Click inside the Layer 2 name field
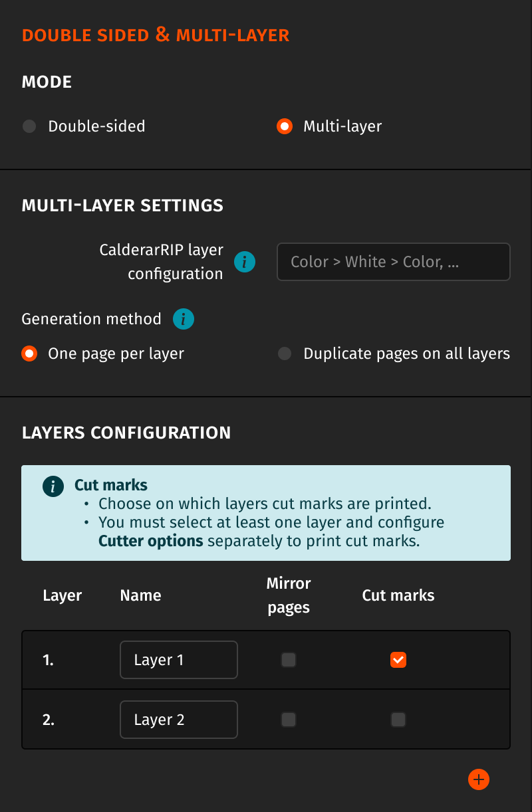Screen dimensions: 532x812 pos(178,720)
